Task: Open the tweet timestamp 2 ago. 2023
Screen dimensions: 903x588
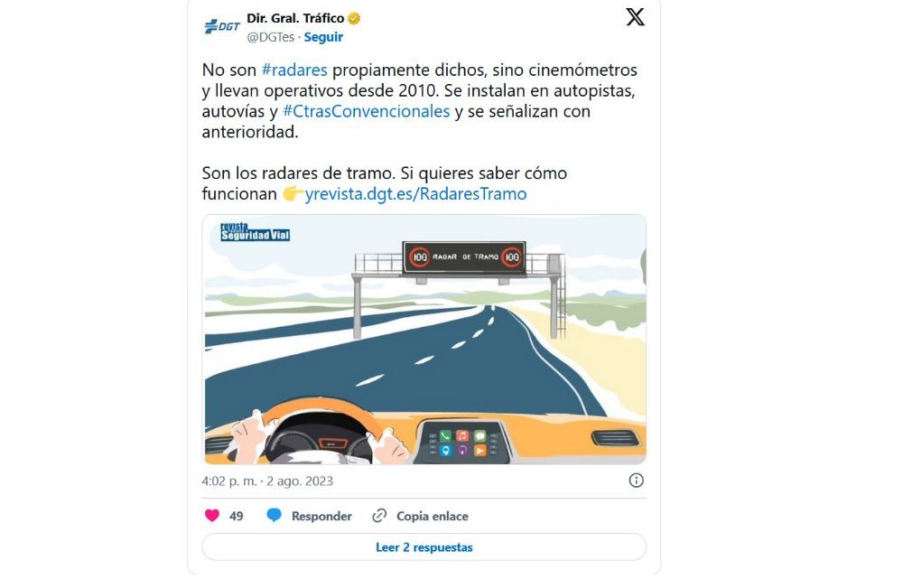Action: 300,481
